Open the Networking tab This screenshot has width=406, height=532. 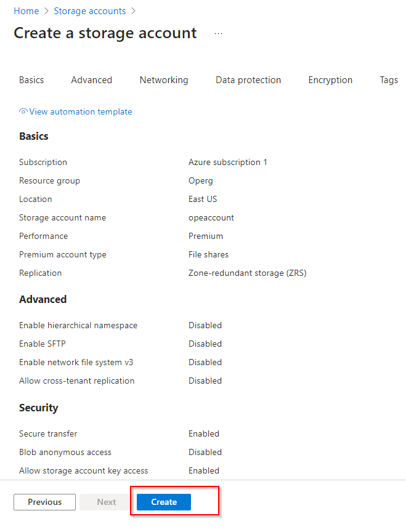tap(164, 80)
